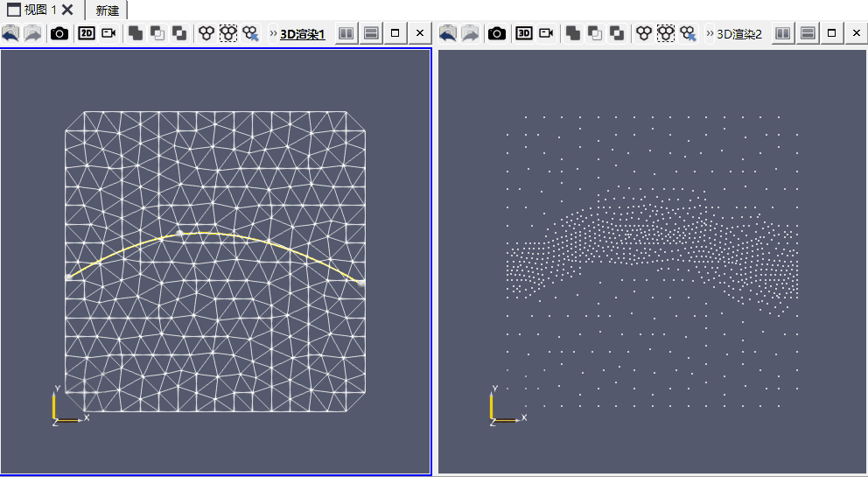Click the dashed-box hexagon selection icon in 3D渲染2
The width and height of the screenshot is (868, 477).
(x=665, y=34)
